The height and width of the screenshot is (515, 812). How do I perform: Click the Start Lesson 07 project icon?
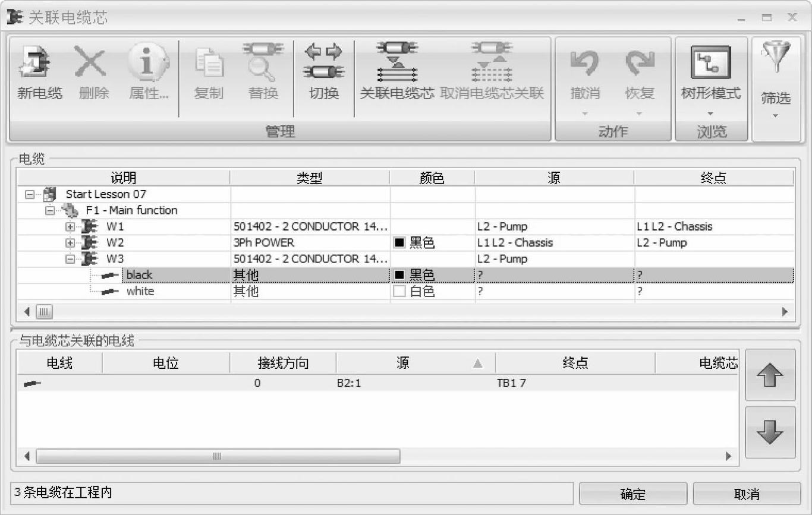pos(50,194)
